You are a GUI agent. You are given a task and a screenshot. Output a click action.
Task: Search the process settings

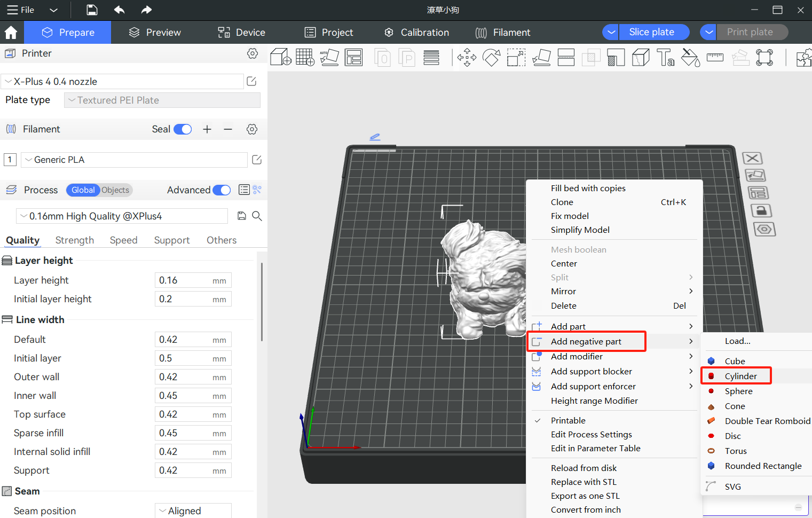pyautogui.click(x=257, y=216)
